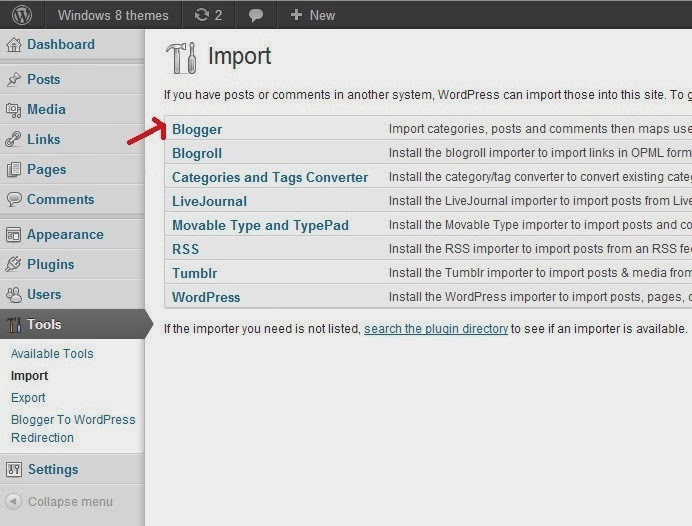The image size is (692, 526).
Task: Click the Settings sliders icon
Action: (x=14, y=469)
